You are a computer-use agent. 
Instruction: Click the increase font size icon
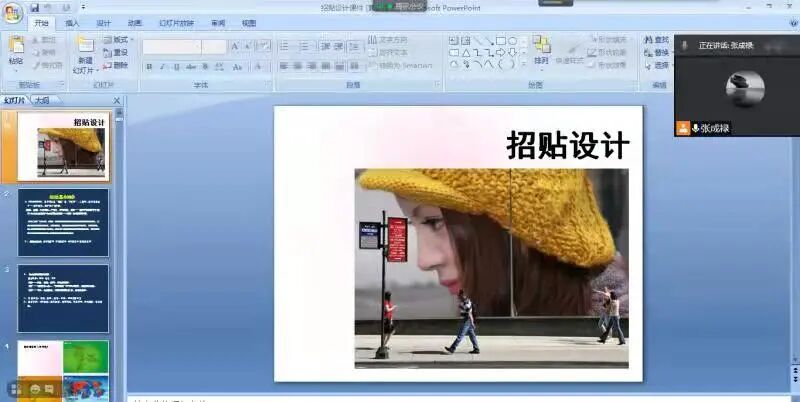tap(235, 46)
